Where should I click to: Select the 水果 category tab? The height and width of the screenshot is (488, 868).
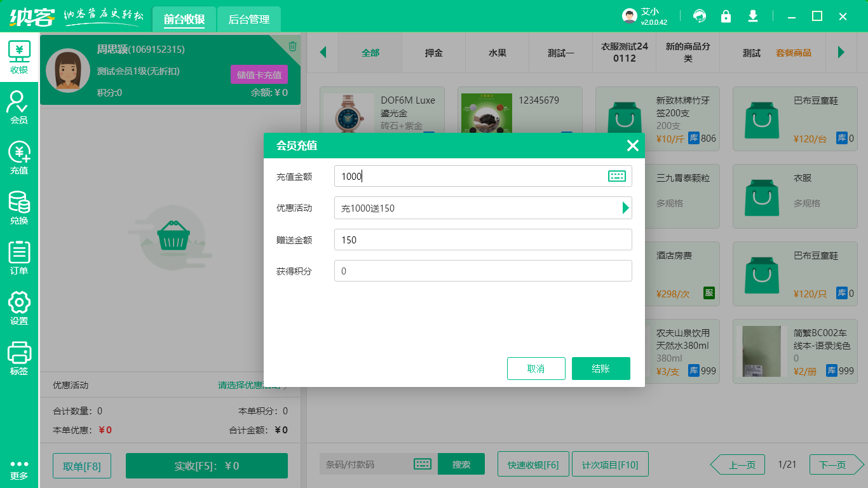pos(498,53)
